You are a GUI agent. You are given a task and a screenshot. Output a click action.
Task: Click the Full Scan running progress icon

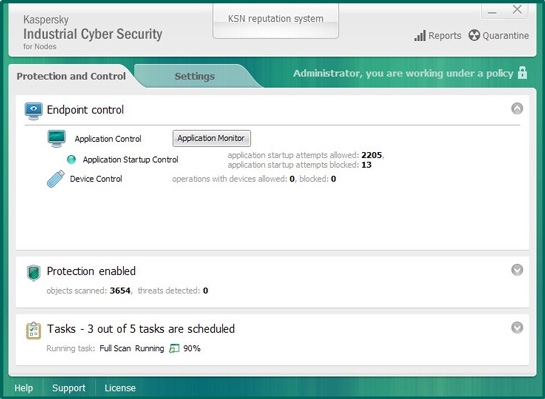point(174,348)
